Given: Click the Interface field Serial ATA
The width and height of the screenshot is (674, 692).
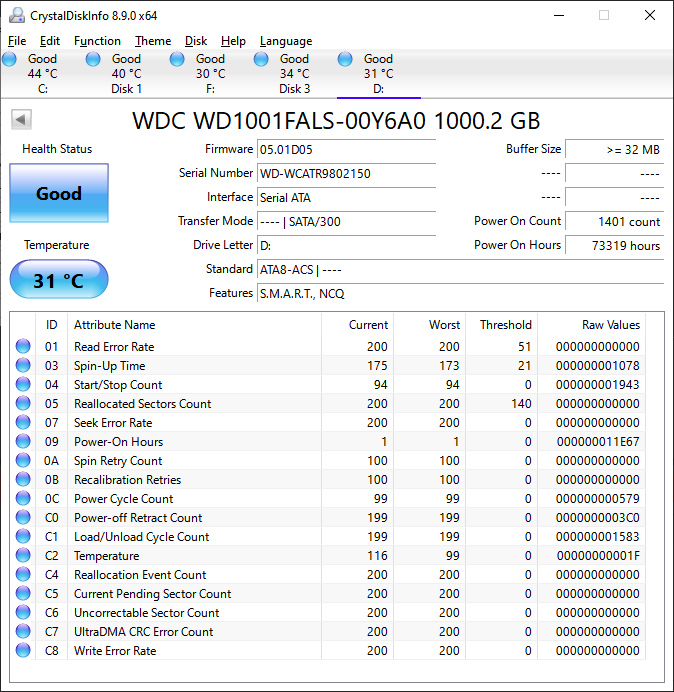Looking at the screenshot, I should pos(346,197).
